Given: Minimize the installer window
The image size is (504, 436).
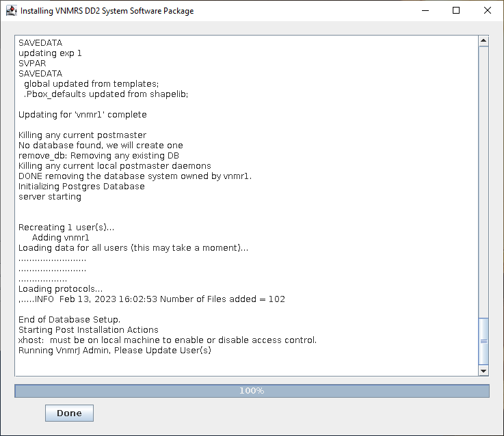Looking at the screenshot, I should (425, 11).
